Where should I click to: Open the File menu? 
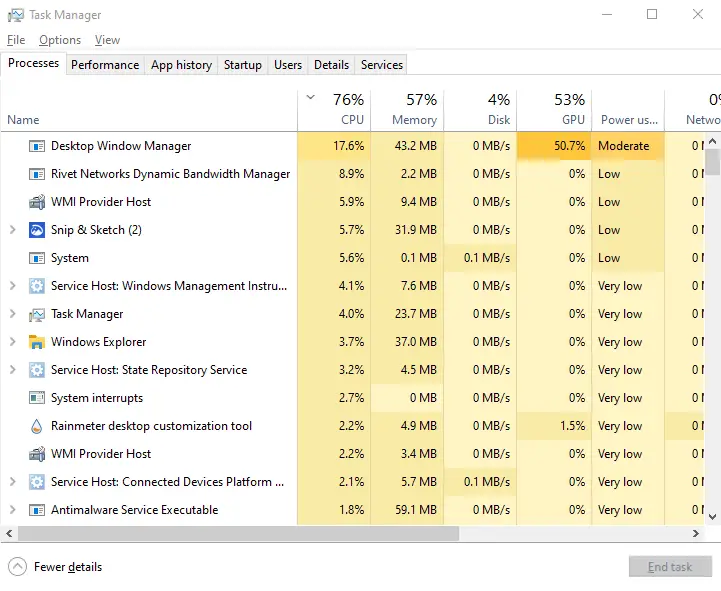click(x=16, y=40)
